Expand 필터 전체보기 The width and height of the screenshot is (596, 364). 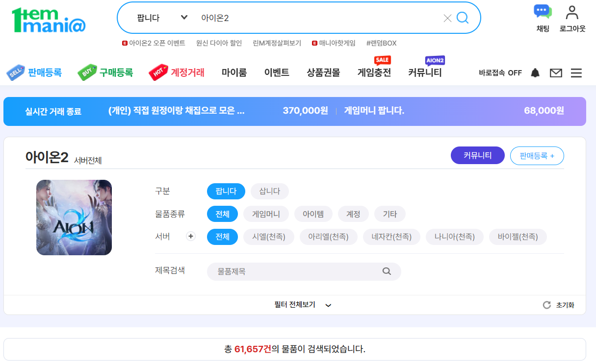303,305
